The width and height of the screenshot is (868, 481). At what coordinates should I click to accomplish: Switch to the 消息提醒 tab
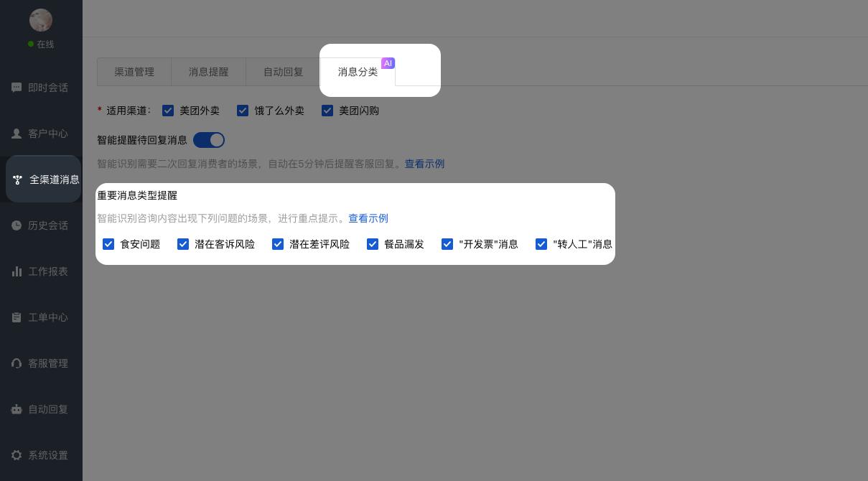[209, 72]
